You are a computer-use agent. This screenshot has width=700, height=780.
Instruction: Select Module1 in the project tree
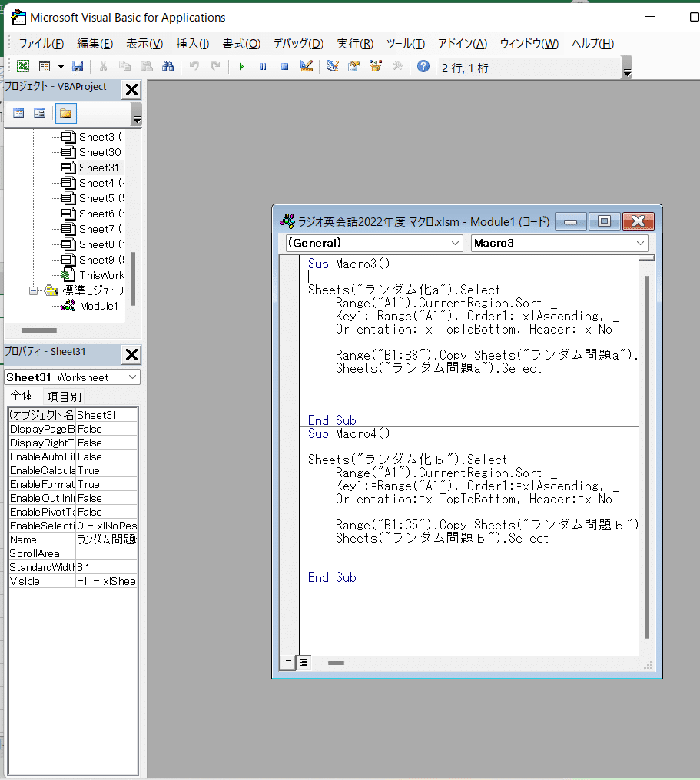pyautogui.click(x=98, y=306)
